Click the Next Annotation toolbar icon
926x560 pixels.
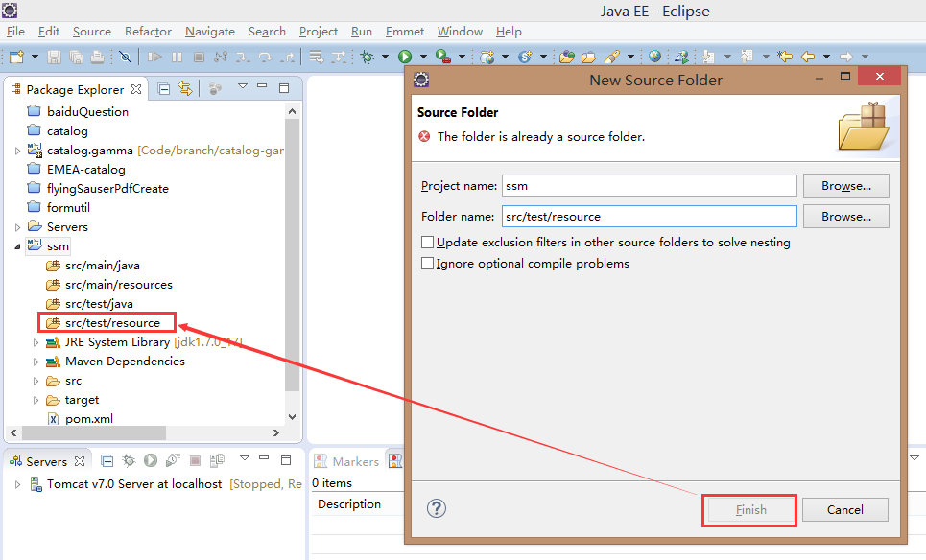[x=709, y=57]
